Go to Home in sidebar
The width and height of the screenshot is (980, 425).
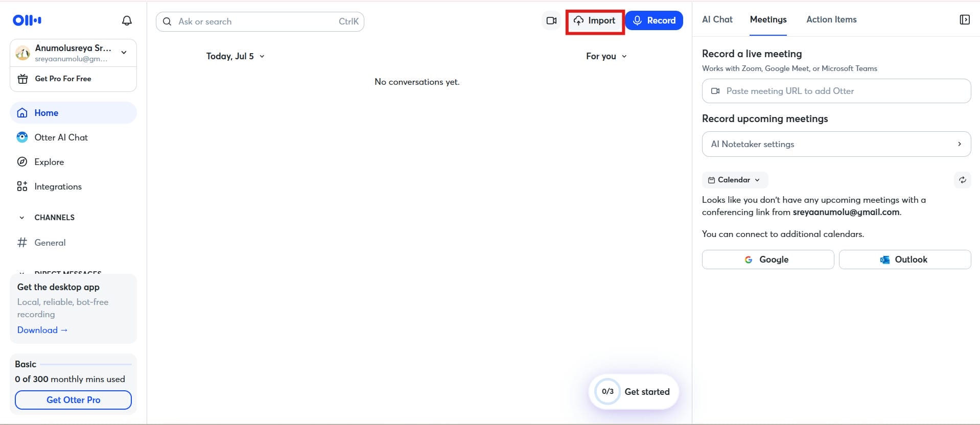[x=73, y=113]
